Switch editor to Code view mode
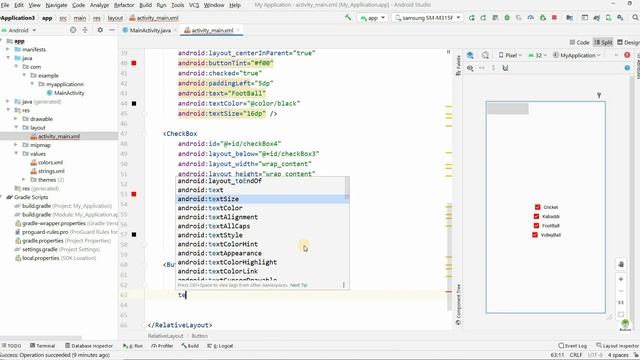640x360 pixels. pos(580,42)
